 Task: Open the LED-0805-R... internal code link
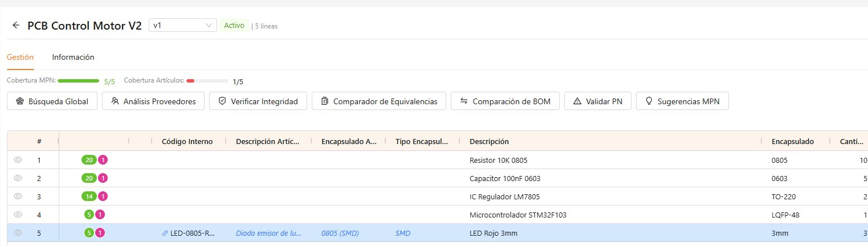tap(189, 233)
